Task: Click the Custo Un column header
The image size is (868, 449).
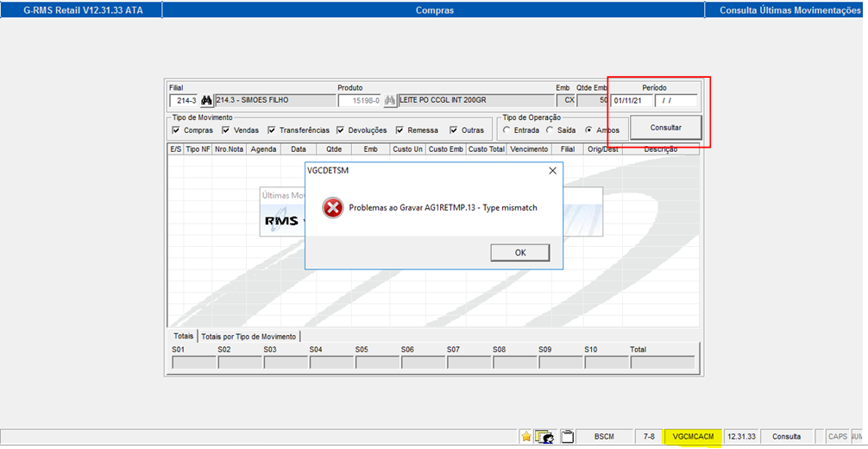Action: tap(407, 149)
